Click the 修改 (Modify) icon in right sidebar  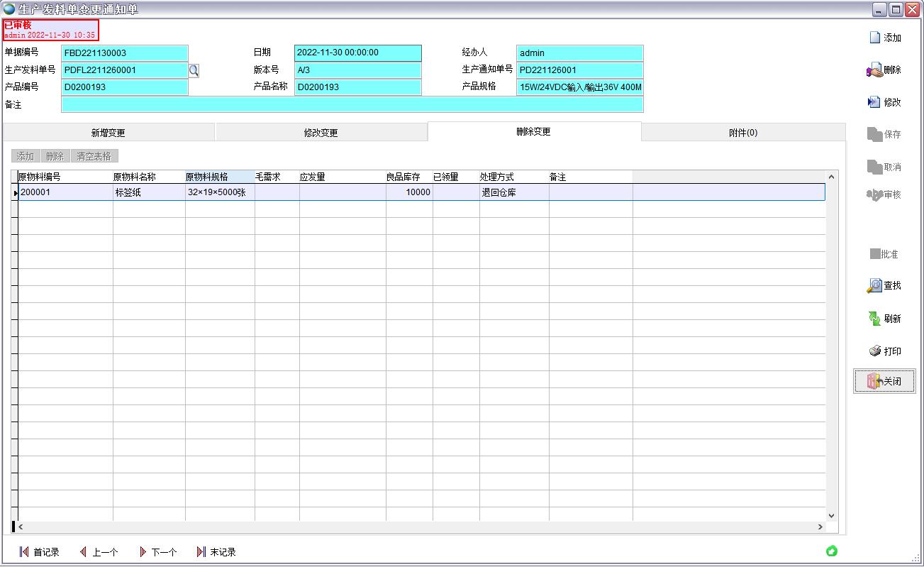tap(874, 102)
